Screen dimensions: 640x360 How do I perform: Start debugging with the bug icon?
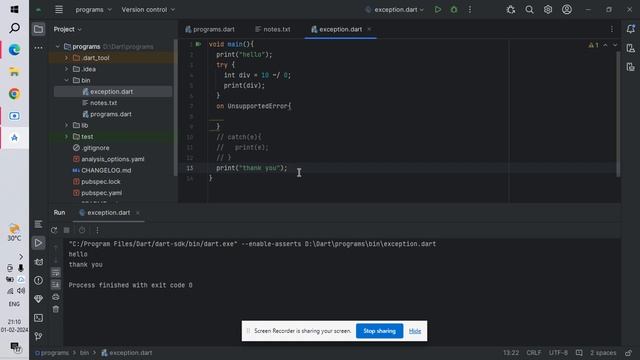(x=454, y=9)
